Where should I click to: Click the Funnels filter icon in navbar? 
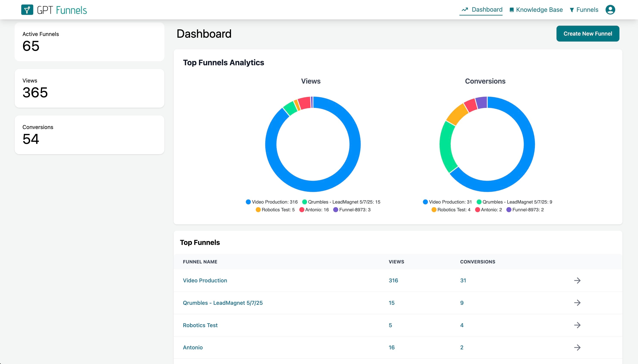(572, 10)
